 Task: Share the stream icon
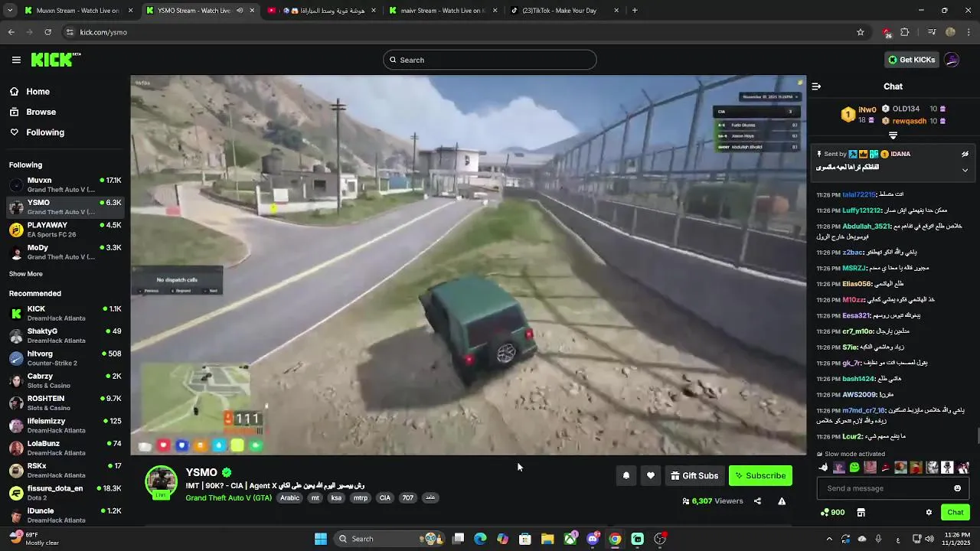[757, 501]
